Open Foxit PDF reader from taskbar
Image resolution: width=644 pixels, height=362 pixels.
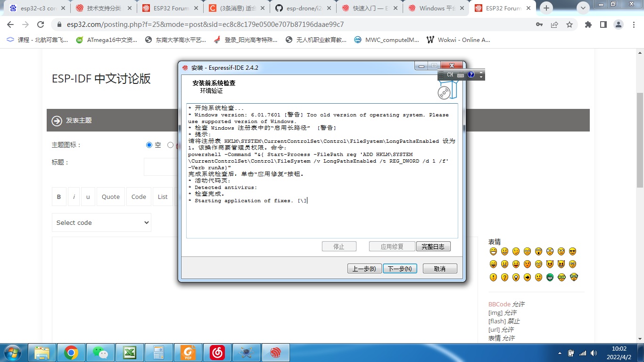point(188,353)
